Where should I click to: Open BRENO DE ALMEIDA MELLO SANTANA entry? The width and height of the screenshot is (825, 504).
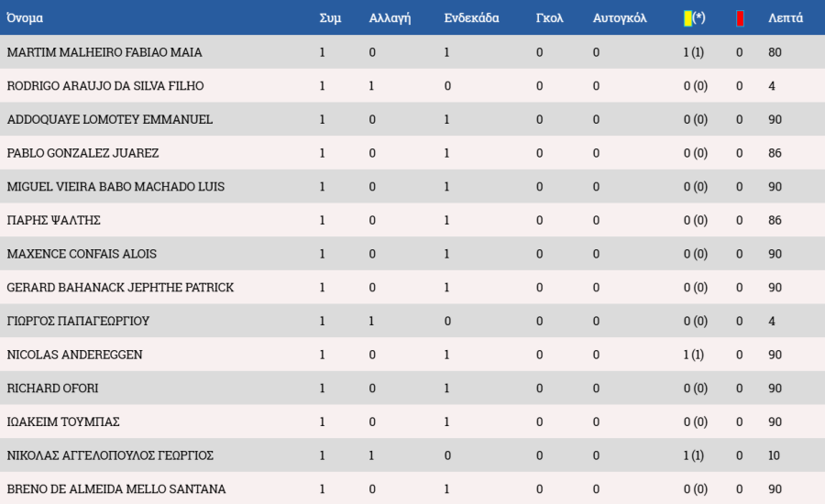pyautogui.click(x=116, y=488)
